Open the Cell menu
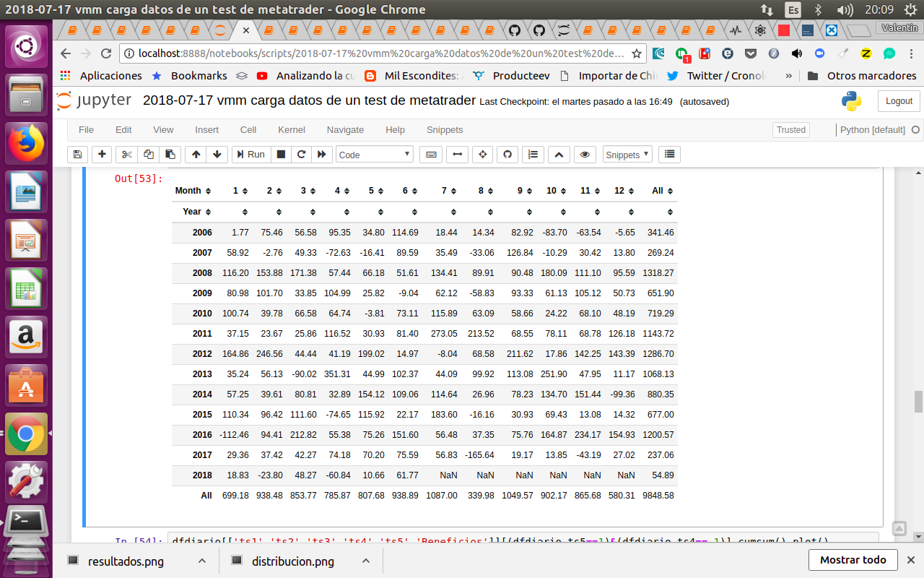The width and height of the screenshot is (924, 578). coord(248,130)
